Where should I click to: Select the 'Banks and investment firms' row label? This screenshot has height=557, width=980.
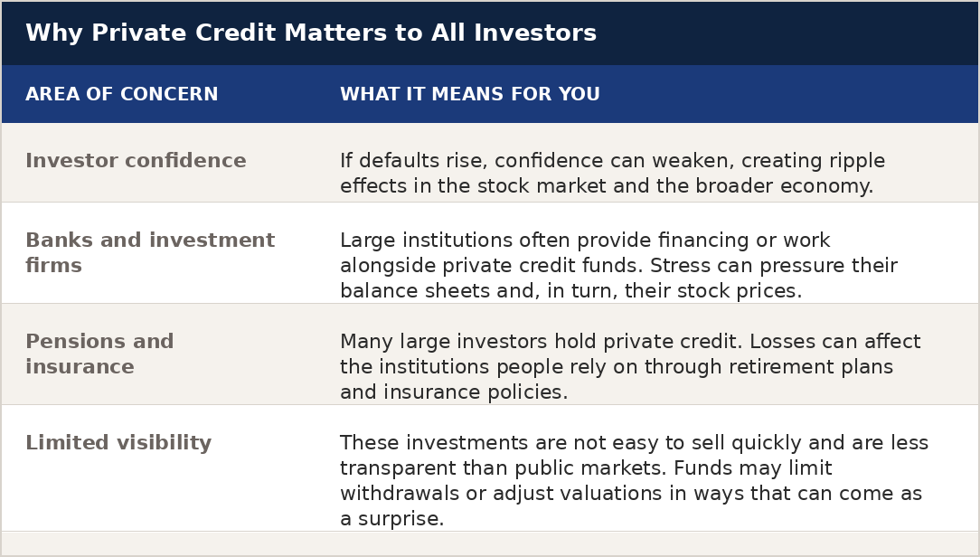[x=149, y=241]
